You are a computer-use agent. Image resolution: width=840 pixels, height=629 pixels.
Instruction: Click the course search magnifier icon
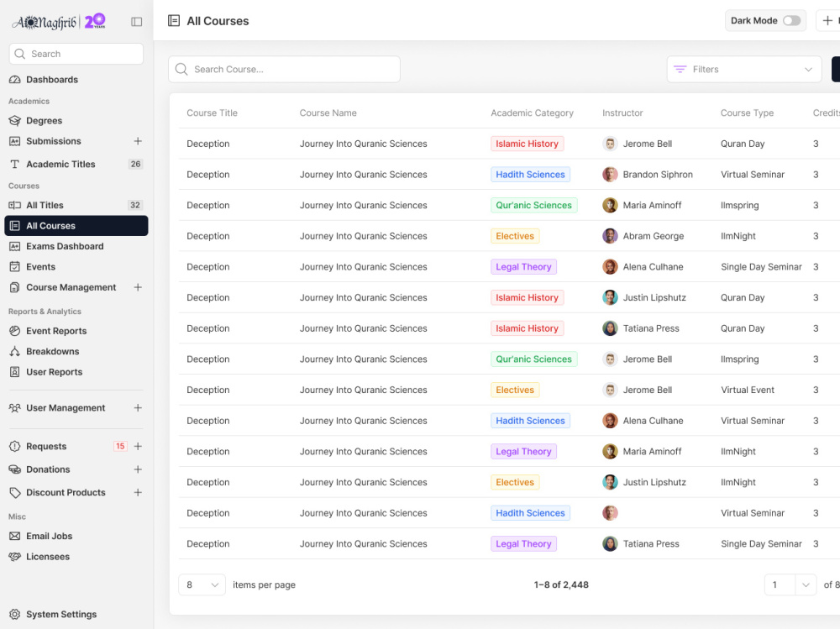pyautogui.click(x=181, y=69)
